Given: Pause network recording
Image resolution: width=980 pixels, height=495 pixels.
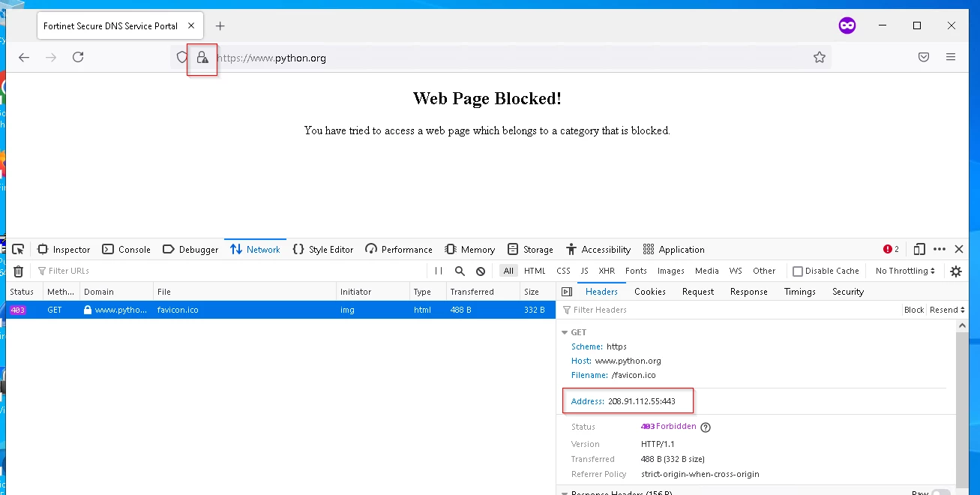Looking at the screenshot, I should [439, 271].
